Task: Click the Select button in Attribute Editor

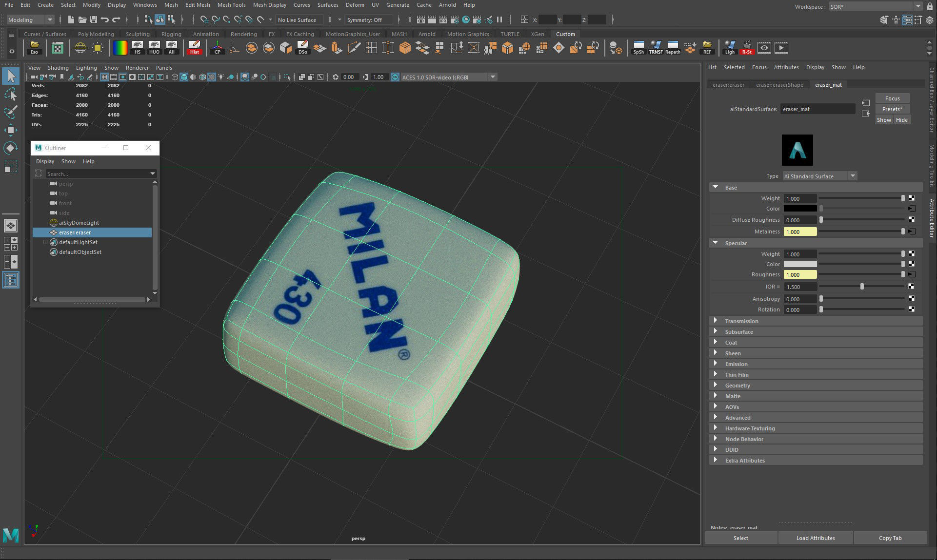Action: (740, 538)
